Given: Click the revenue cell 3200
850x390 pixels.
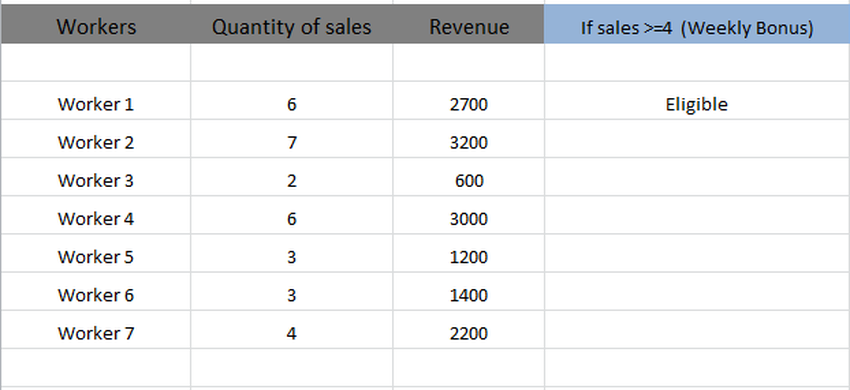Looking at the screenshot, I should pos(469,139).
